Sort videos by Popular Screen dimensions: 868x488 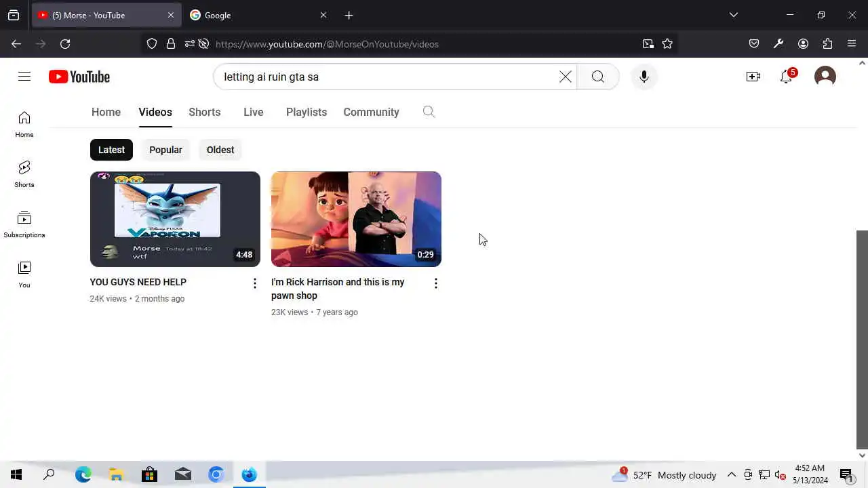165,150
